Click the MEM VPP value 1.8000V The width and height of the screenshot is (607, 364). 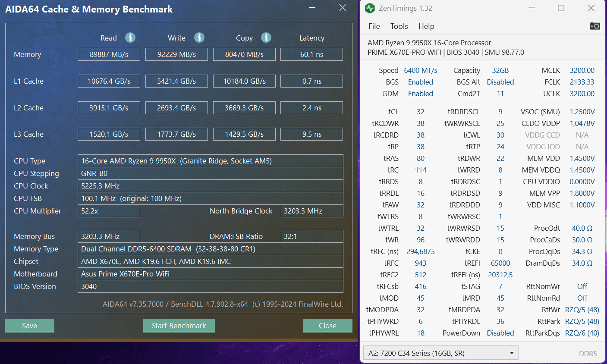[x=582, y=193]
